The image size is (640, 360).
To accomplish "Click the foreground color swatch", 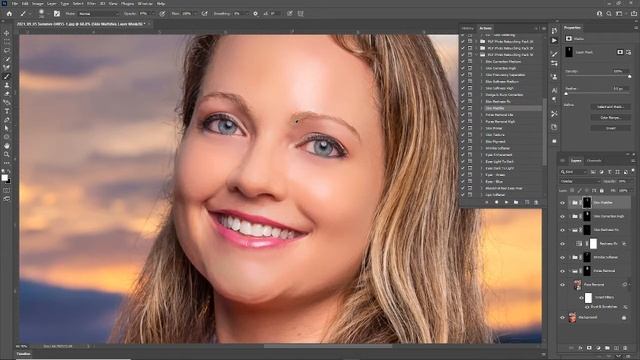I will click(x=4, y=178).
